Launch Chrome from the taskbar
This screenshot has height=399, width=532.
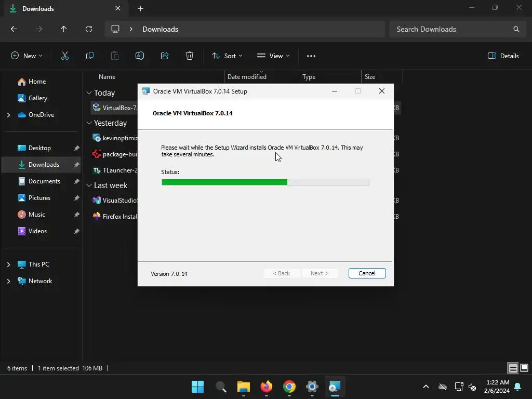coord(289,387)
